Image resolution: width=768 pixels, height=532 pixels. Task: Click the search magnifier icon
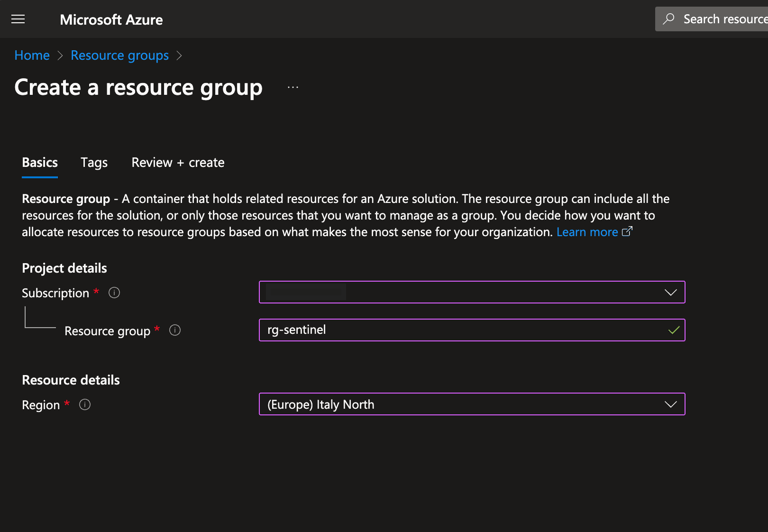[x=669, y=19]
